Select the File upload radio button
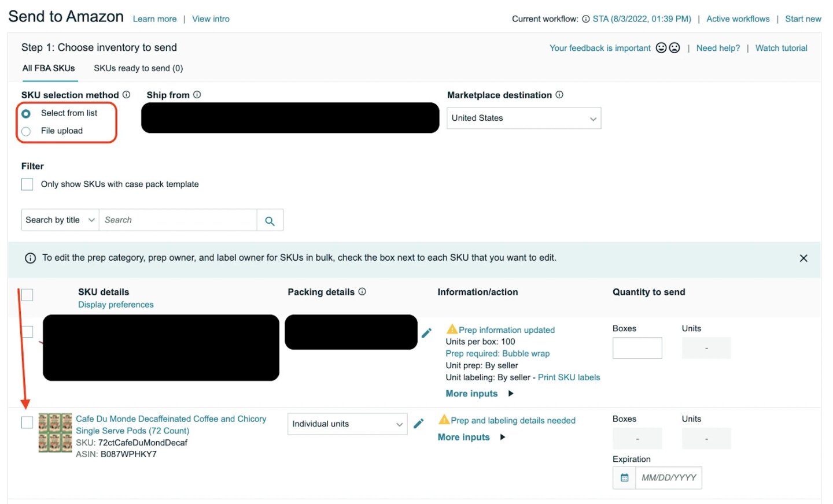This screenshot has height=504, width=833. (25, 131)
